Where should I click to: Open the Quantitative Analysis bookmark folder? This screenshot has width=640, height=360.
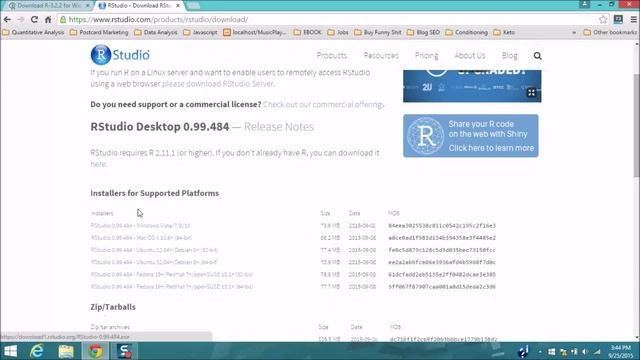pyautogui.click(x=33, y=32)
